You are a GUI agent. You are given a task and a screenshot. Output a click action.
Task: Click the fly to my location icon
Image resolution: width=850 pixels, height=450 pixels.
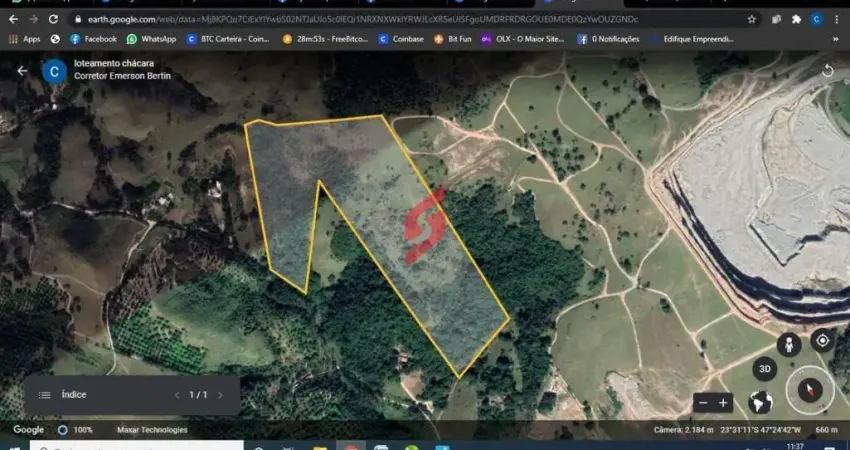[822, 340]
